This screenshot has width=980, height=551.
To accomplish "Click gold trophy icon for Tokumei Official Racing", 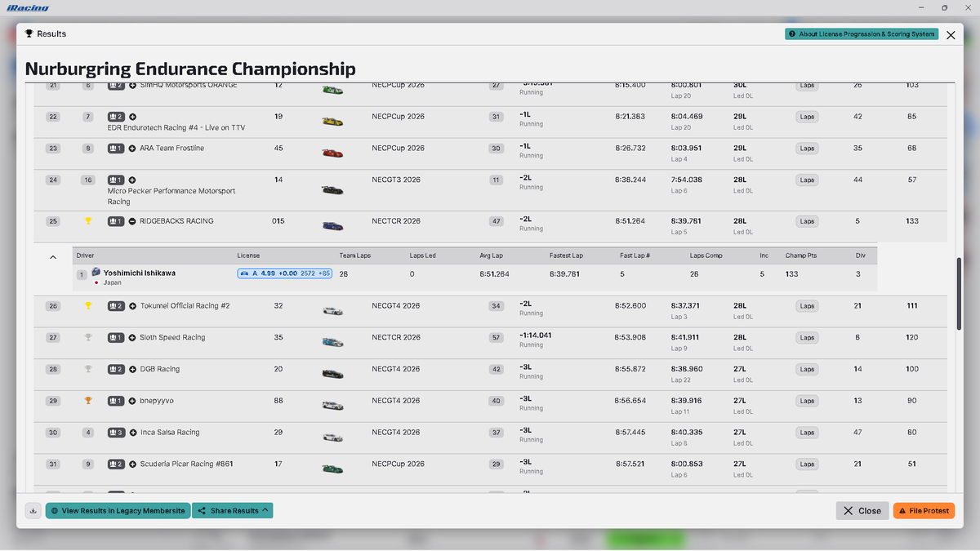I will 88,306.
